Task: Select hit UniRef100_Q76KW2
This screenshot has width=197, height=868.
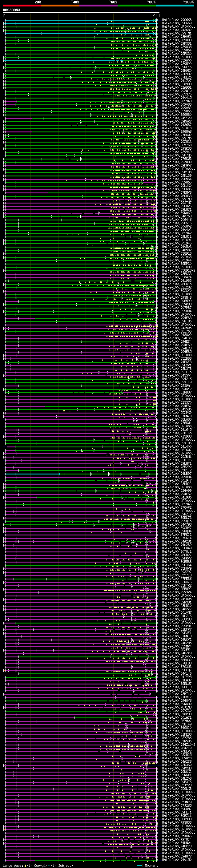Action: coord(177,135)
